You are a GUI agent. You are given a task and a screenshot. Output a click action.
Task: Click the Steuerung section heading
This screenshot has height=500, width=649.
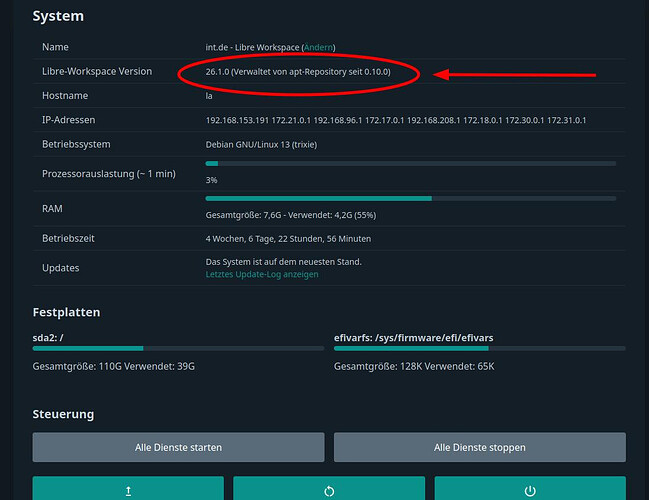[x=63, y=413]
